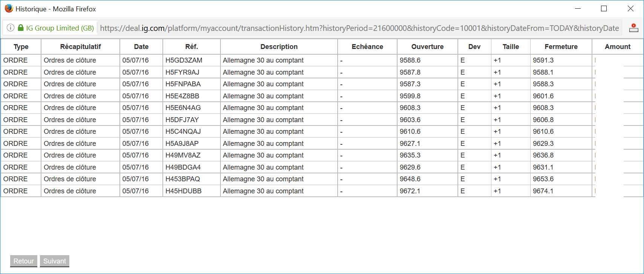This screenshot has width=644, height=274.
Task: Click the Amount column header
Action: coord(618,47)
